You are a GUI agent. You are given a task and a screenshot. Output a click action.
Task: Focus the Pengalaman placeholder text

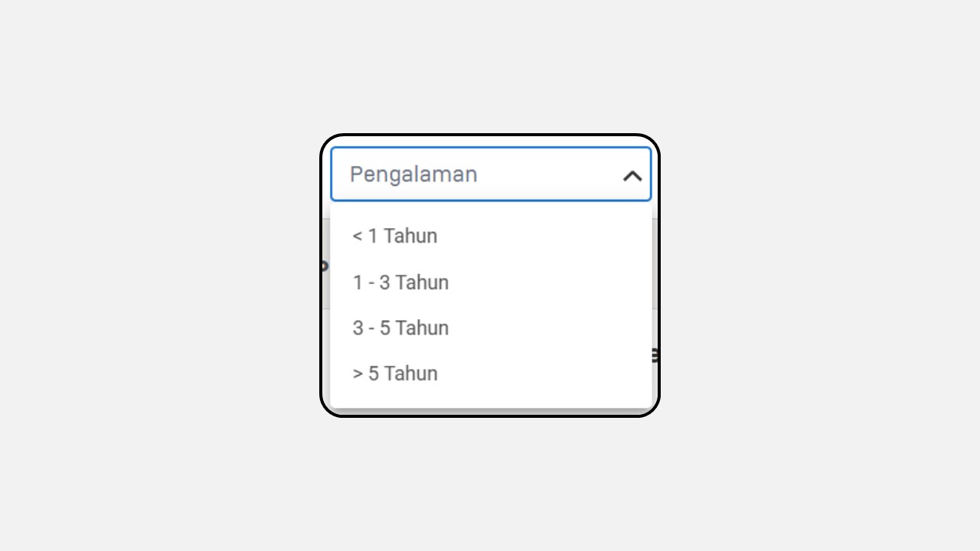(413, 174)
